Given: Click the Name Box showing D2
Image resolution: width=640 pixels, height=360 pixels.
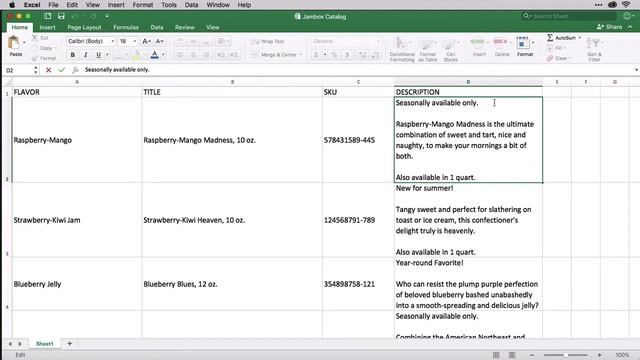Looking at the screenshot, I should click(x=20, y=70).
